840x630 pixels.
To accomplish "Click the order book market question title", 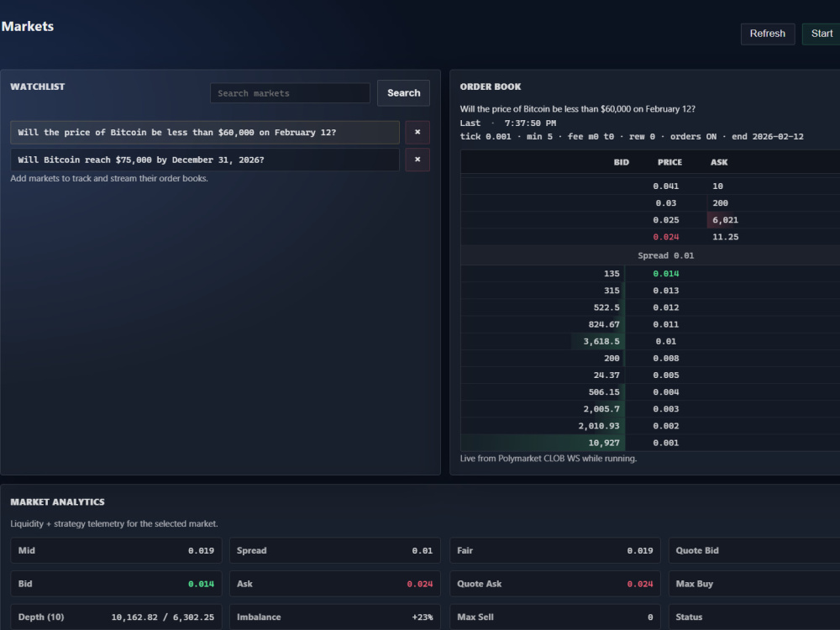I will click(x=578, y=108).
